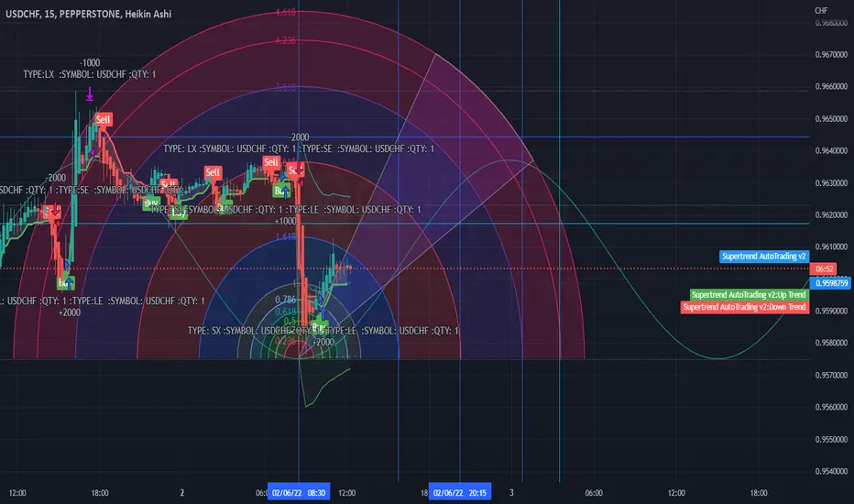Screen dimensions: 854x504
Task: Select the Supertrend AutoTrading v2:Up Trend label
Action: [x=749, y=295]
